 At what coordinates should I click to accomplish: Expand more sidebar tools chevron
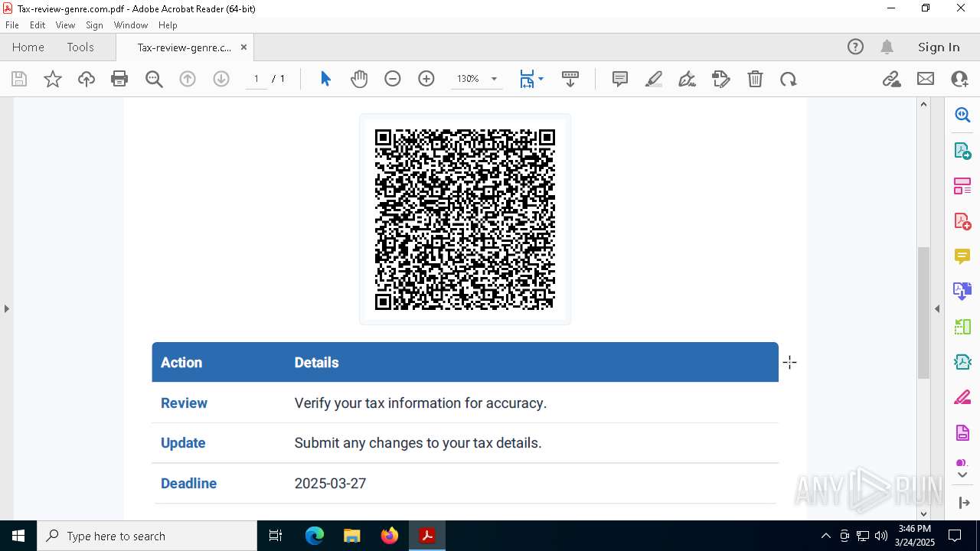pos(962,475)
